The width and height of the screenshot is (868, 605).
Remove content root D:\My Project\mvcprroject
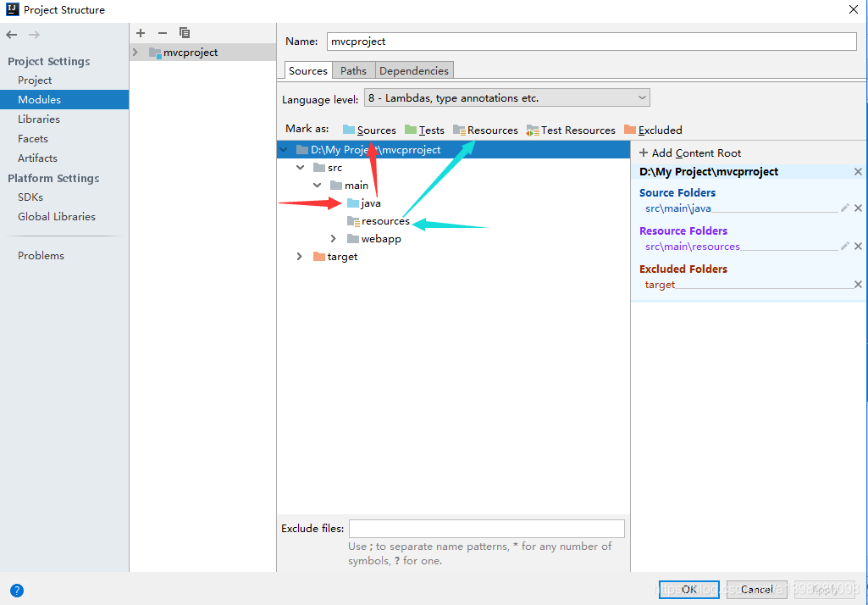click(x=858, y=172)
